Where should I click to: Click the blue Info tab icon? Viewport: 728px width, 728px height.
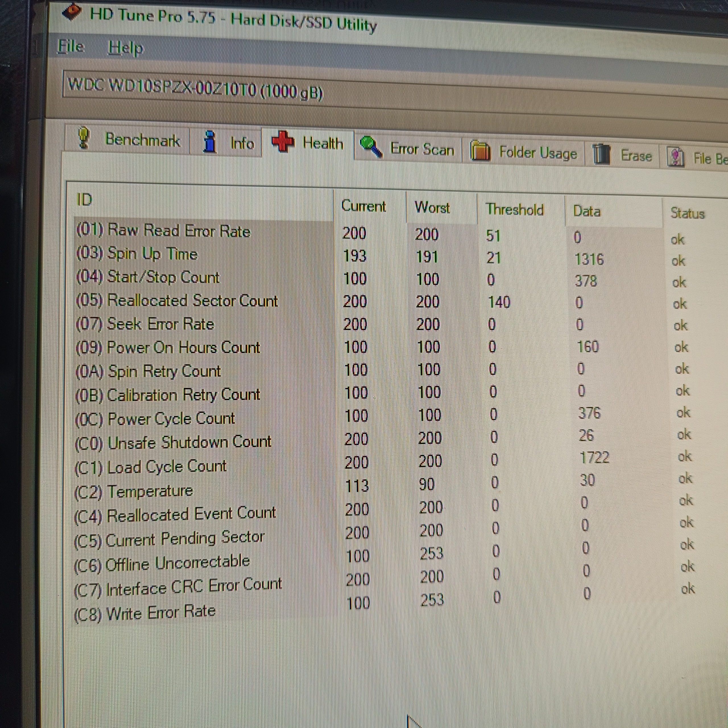210,141
